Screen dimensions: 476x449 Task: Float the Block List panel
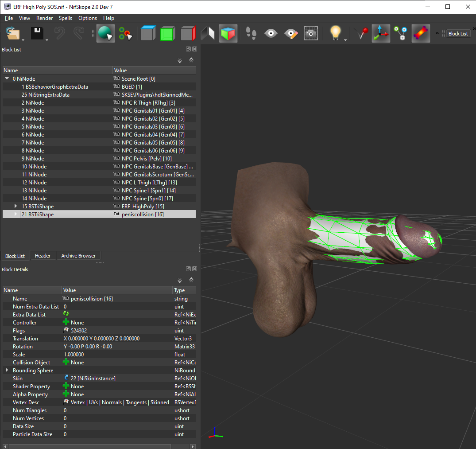(188, 49)
